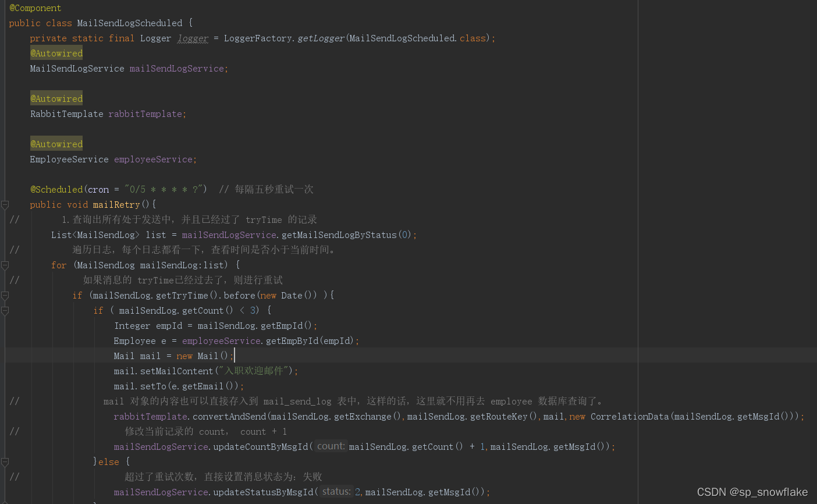Click CorrelationData constructor
This screenshot has height=504, width=817.
click(x=630, y=417)
